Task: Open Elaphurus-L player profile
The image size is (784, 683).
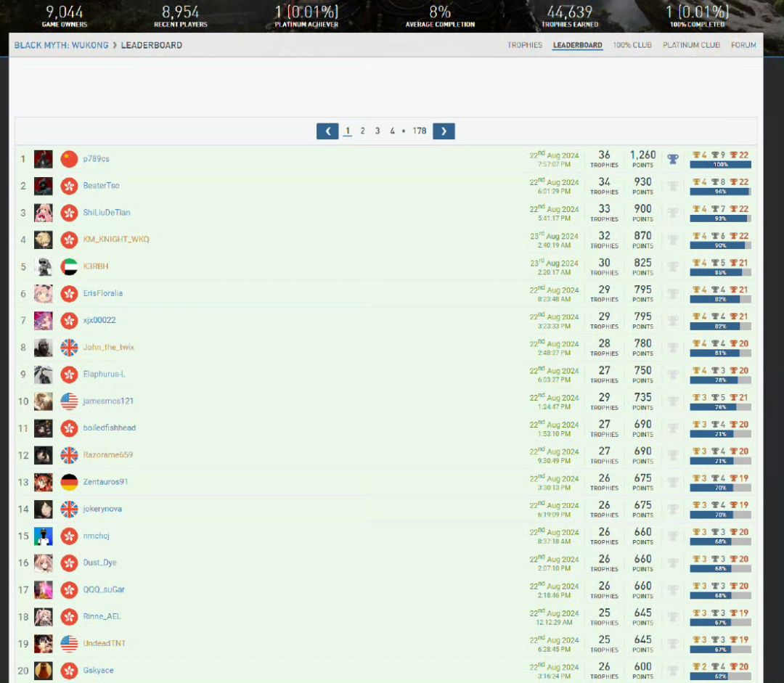Action: 104,374
